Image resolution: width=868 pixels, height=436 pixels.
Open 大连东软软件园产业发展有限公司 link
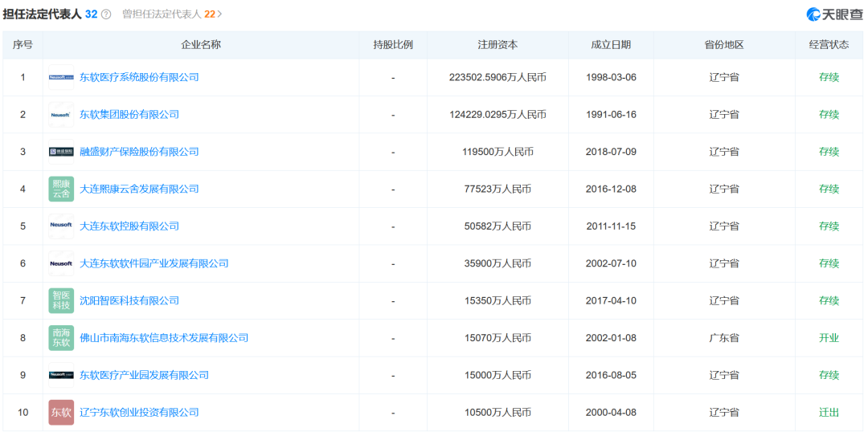(x=154, y=263)
